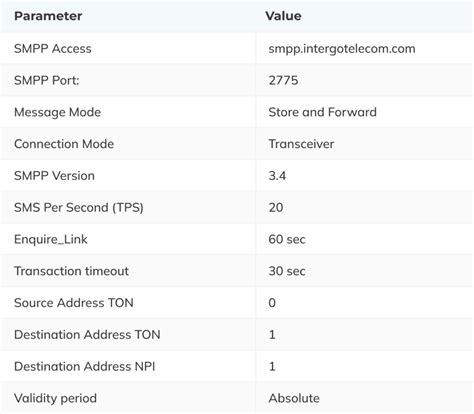Click the Destination Address TON label
This screenshot has height=414, width=474.
click(87, 335)
